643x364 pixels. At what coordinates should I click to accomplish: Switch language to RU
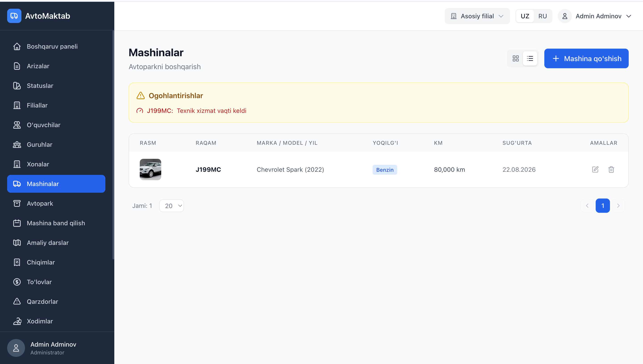[x=543, y=16]
